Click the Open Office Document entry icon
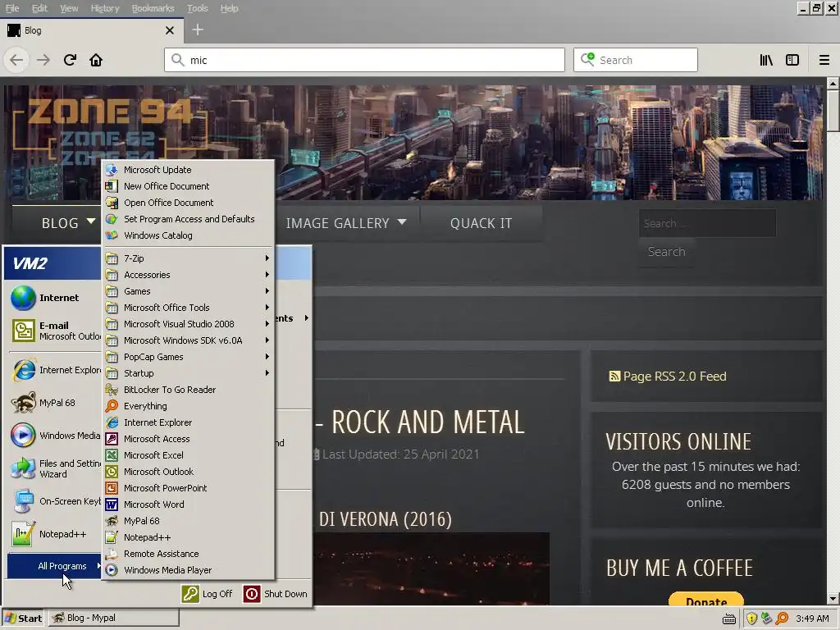The image size is (840, 630). pos(112,203)
